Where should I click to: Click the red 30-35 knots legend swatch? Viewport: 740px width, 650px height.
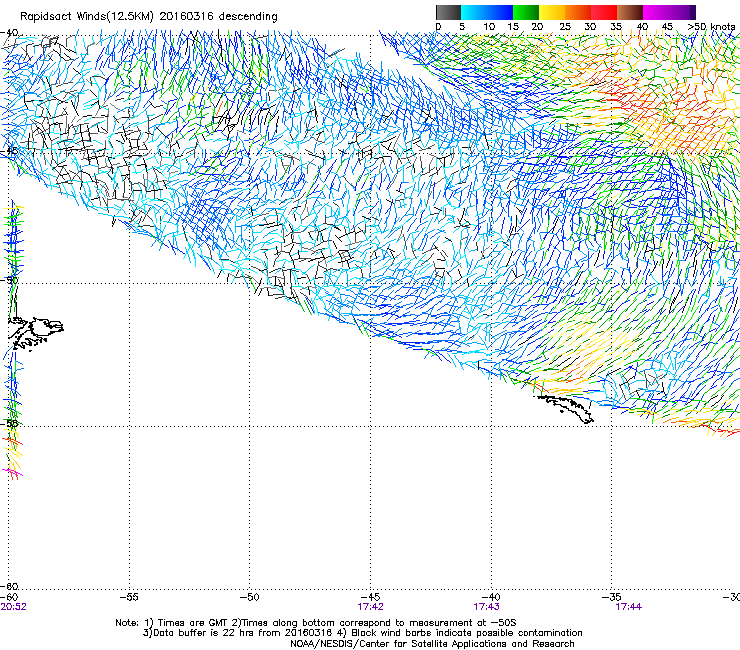coord(604,12)
